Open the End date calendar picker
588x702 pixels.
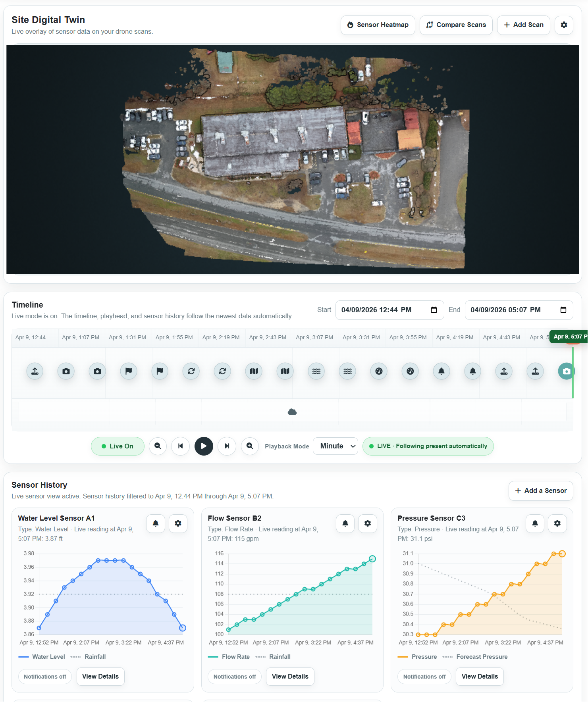click(563, 310)
